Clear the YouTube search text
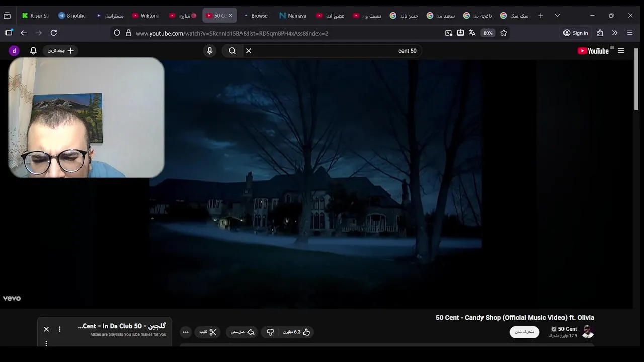 249,51
